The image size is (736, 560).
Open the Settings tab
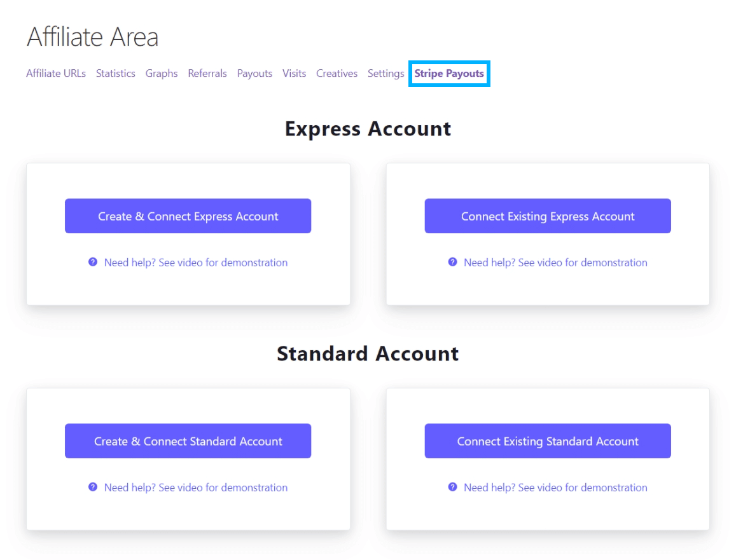(x=385, y=74)
